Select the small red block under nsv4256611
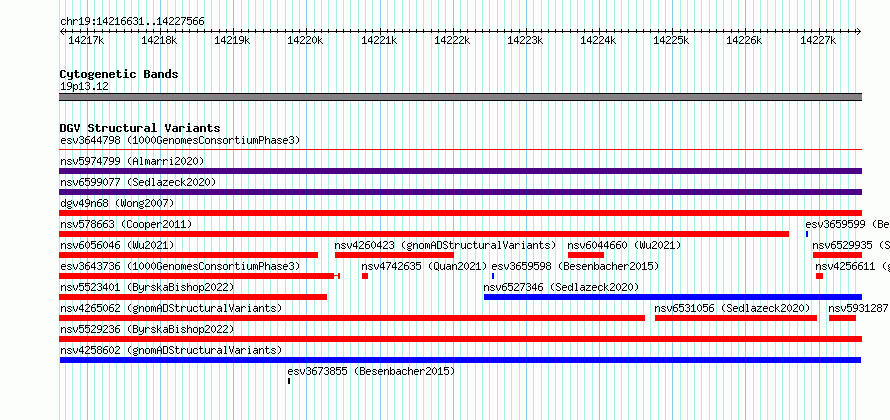Image resolution: width=890 pixels, height=420 pixels. [x=820, y=276]
